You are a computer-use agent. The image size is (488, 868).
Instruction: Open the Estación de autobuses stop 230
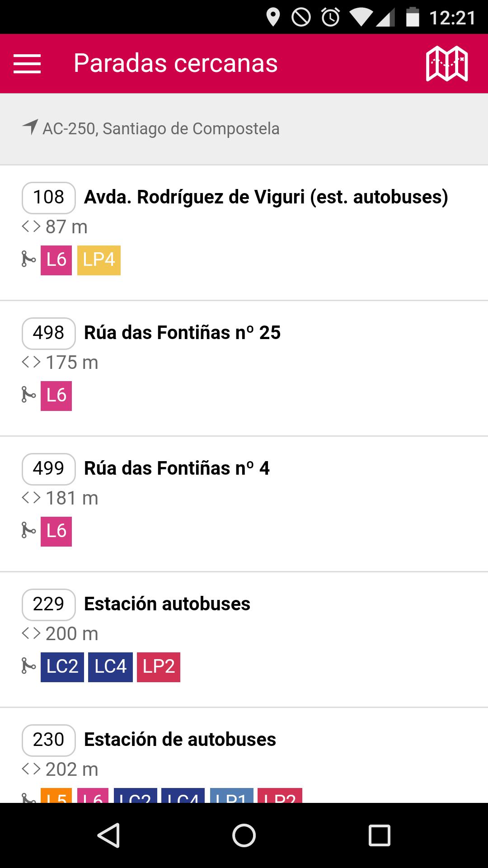coord(180,740)
